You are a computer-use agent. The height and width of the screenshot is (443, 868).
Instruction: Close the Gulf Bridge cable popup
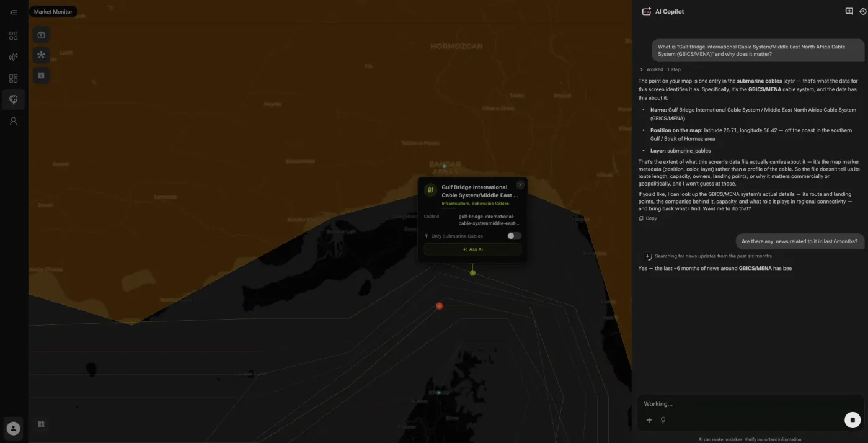(x=520, y=185)
